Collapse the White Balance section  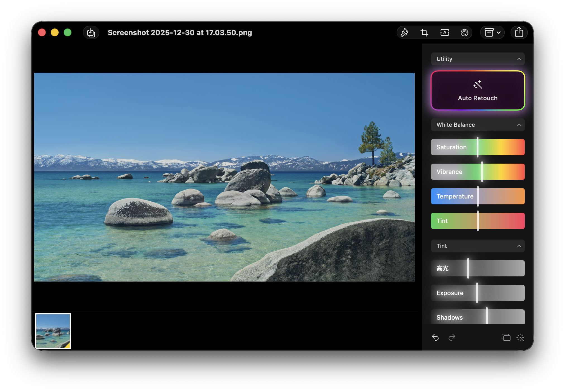click(x=519, y=125)
